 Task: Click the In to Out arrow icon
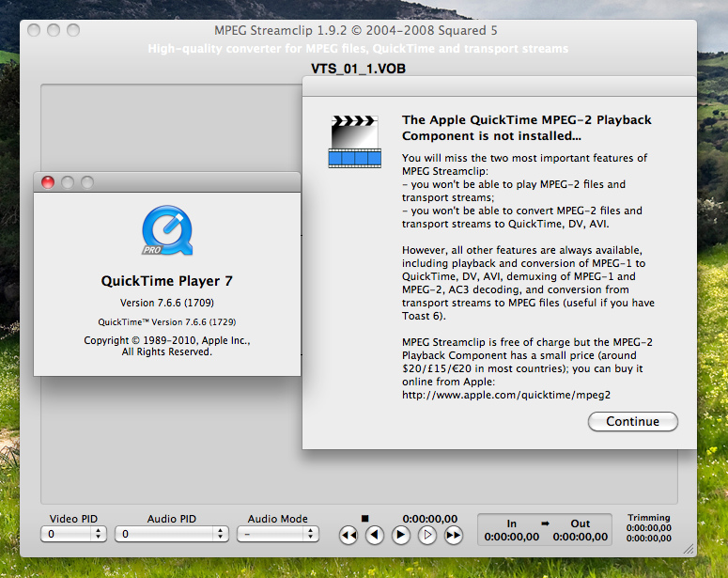point(545,523)
